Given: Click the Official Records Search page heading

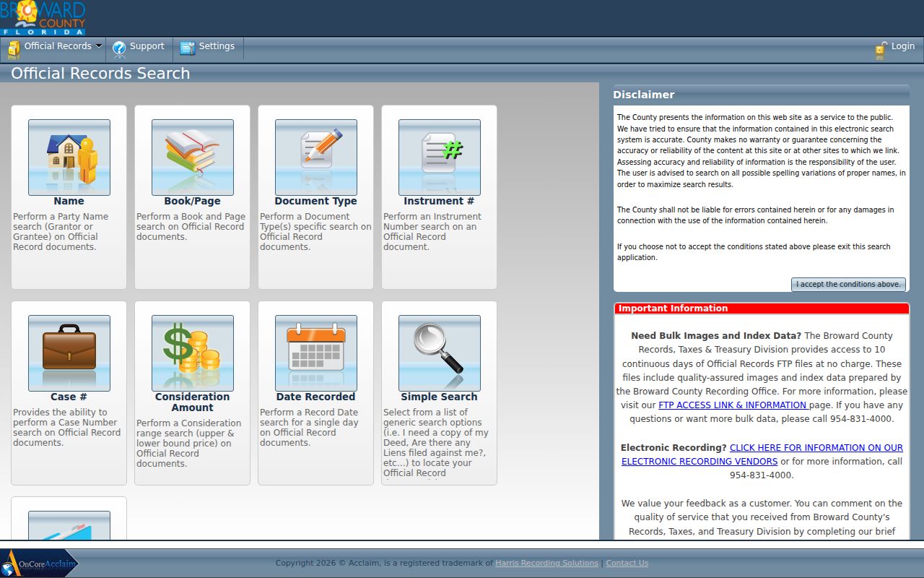Looking at the screenshot, I should coord(100,73).
